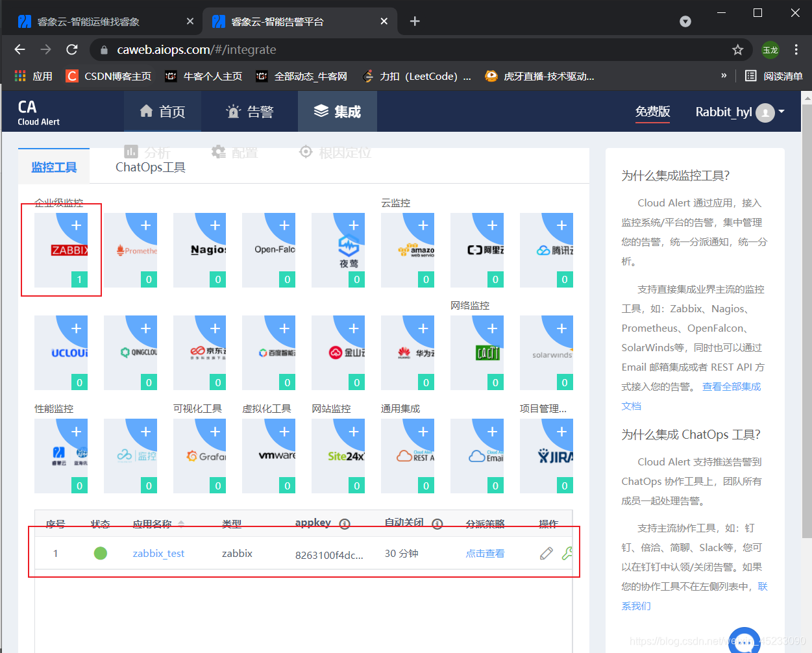Viewport: 812px width, 653px height.
Task: Click the Rabbit_hyl username
Action: pos(724,112)
